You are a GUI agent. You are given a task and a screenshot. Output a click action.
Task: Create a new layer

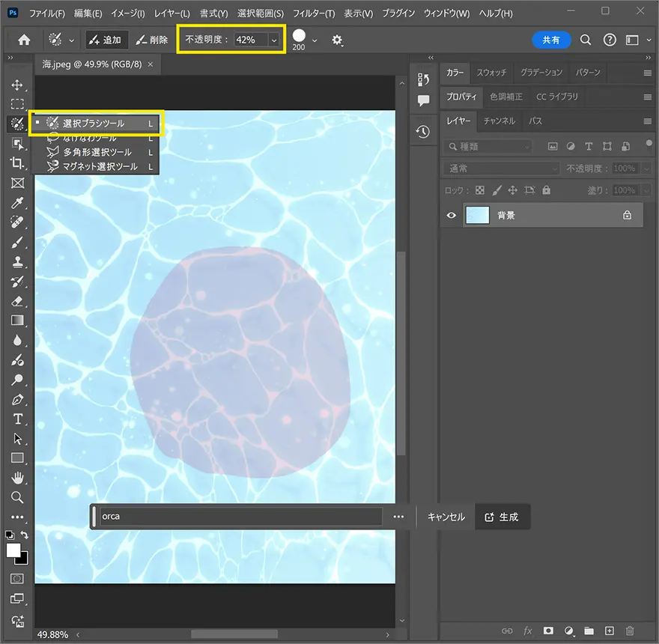point(609,631)
